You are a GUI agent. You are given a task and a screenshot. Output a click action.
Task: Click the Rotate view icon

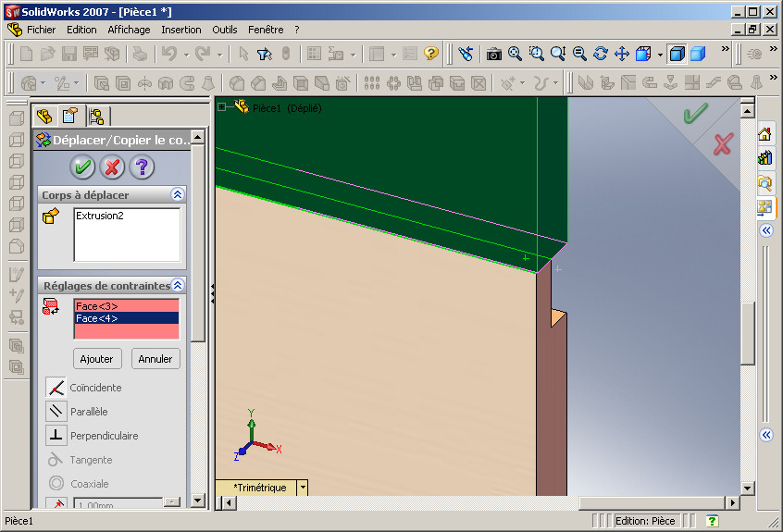tap(601, 54)
